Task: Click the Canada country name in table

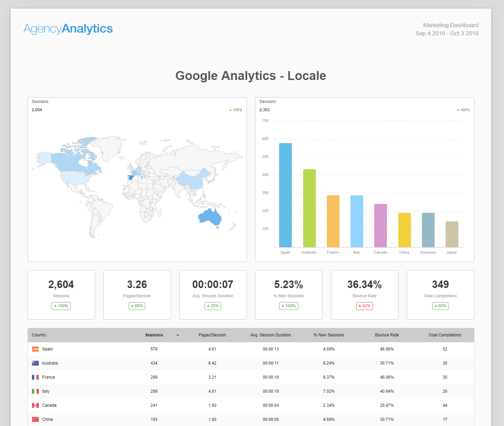Action: click(49, 405)
